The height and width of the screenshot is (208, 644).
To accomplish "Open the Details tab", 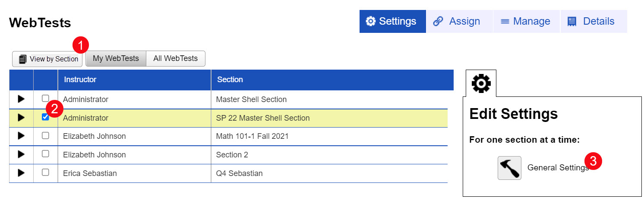I will pyautogui.click(x=593, y=21).
